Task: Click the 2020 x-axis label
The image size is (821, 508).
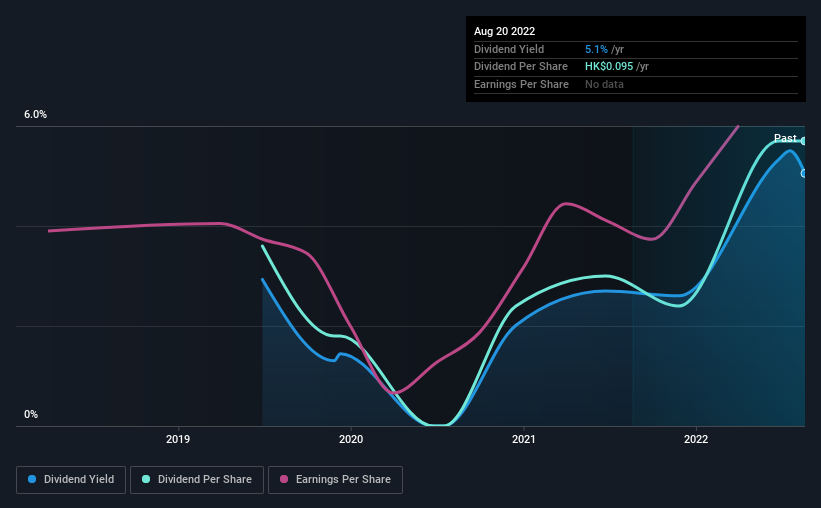Action: point(351,439)
